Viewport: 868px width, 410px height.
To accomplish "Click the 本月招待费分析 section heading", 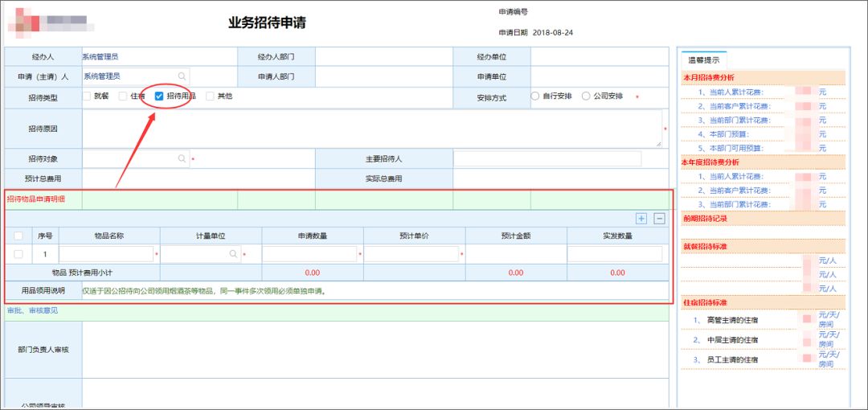I will coord(710,77).
